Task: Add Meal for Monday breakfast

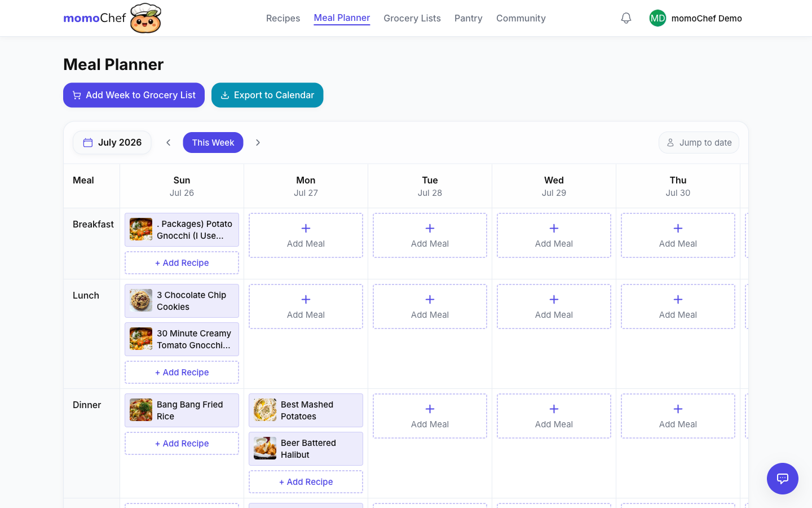Action: (x=306, y=235)
